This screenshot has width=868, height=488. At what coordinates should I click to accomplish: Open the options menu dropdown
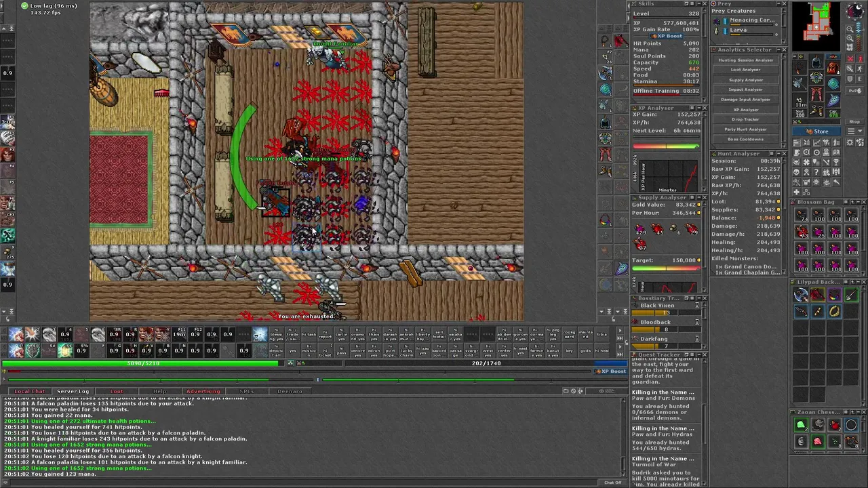pyautogui.click(x=854, y=131)
